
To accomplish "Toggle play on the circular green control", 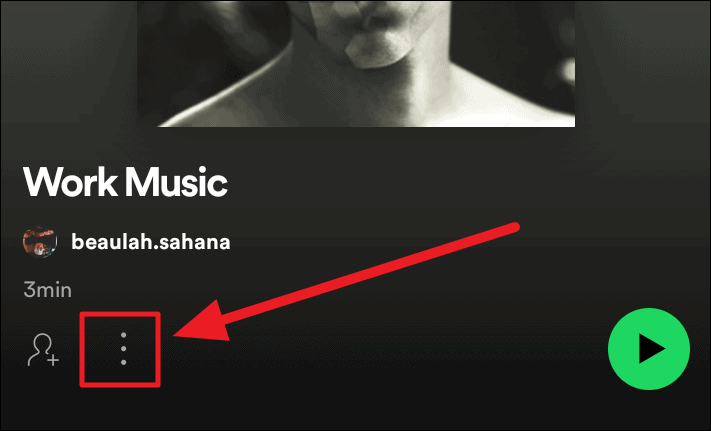I will click(649, 349).
